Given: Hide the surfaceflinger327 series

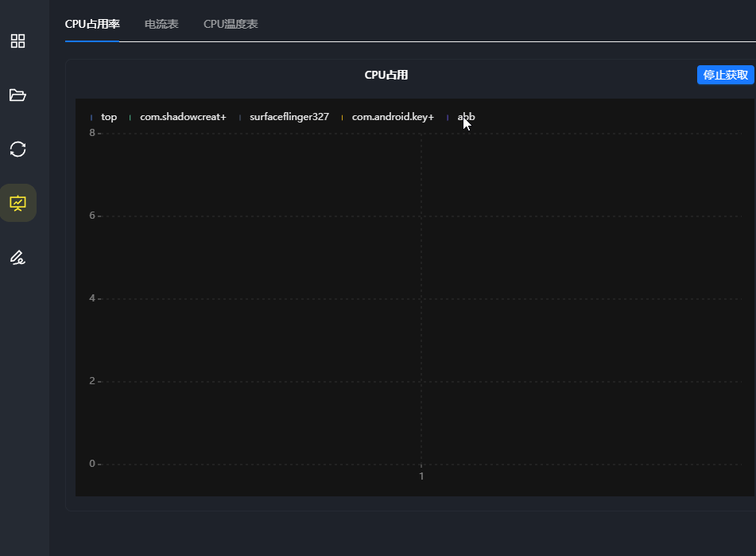Looking at the screenshot, I should tap(289, 116).
